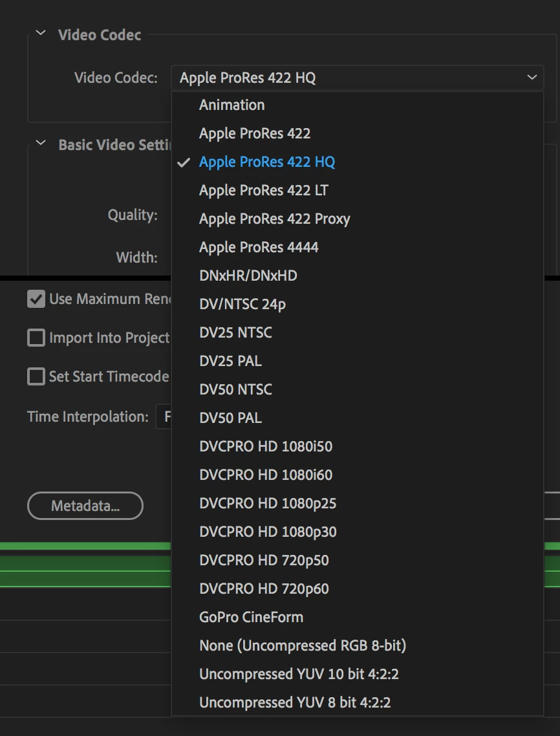
Task: Open the Time Interpolation dropdown
Action: point(164,417)
